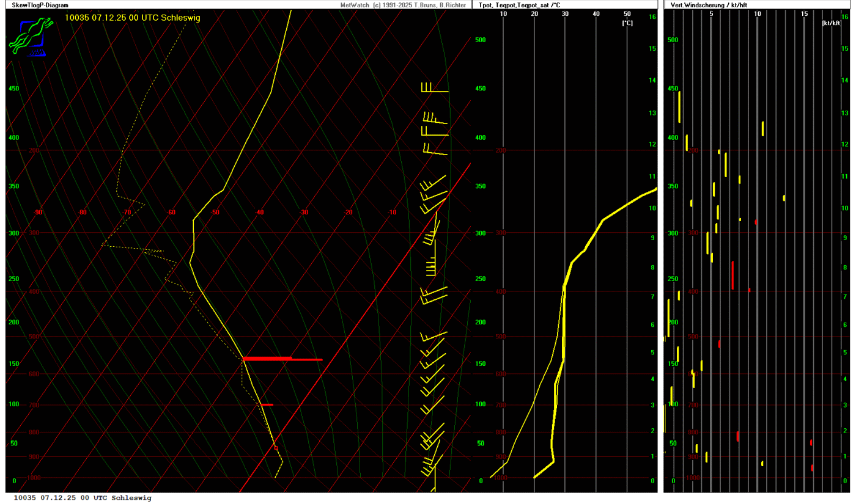Select the topmost wind barb at 450
The image size is (856, 504).
coord(434,89)
